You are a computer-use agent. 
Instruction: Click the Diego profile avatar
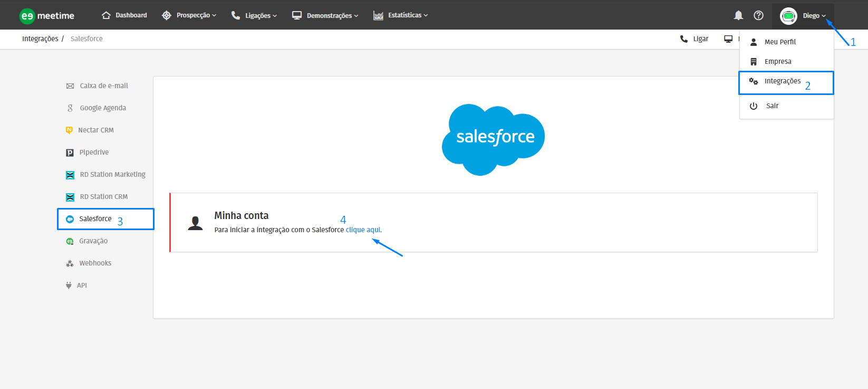[788, 16]
